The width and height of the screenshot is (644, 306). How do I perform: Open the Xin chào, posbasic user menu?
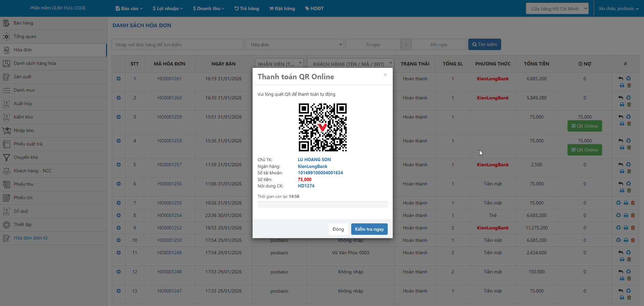point(619,8)
